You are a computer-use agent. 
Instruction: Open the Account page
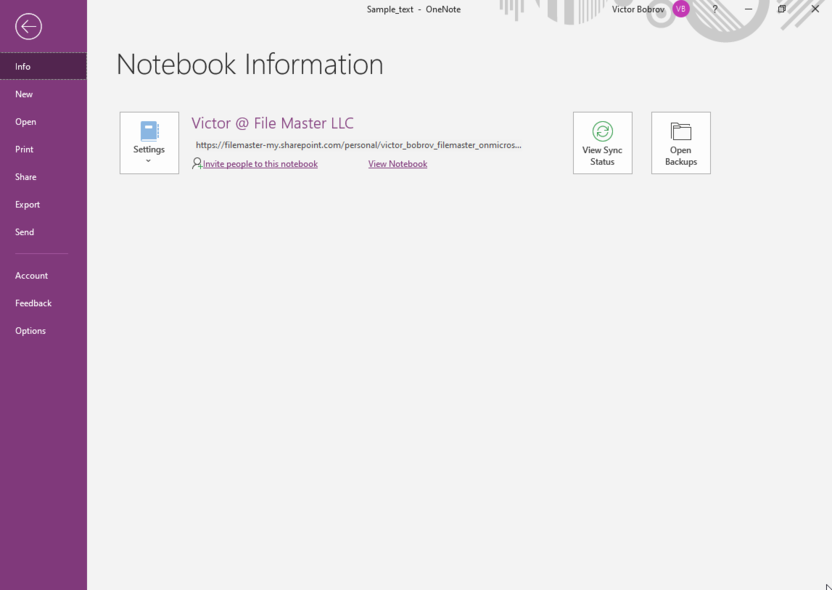coord(44,275)
